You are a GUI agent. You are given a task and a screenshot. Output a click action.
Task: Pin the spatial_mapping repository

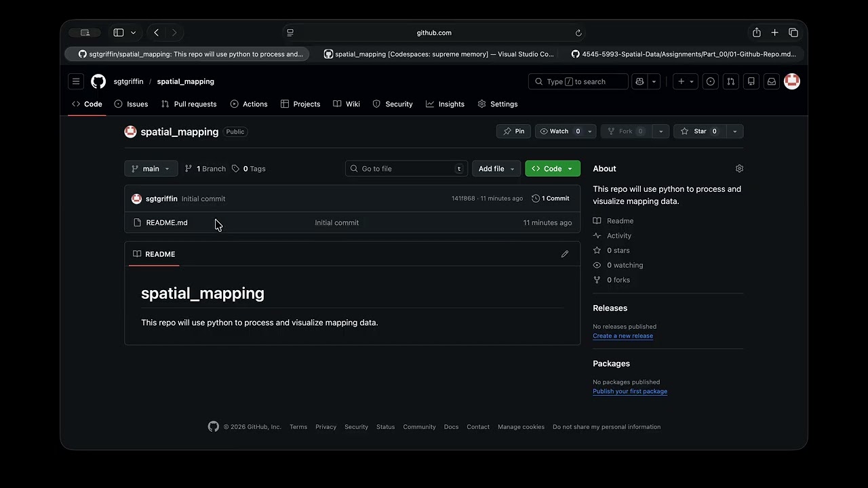pyautogui.click(x=514, y=131)
